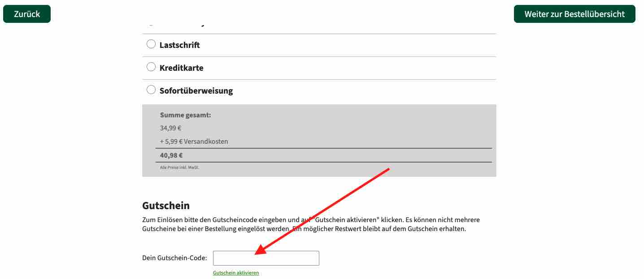Continue with Weiter zur Bestellübersicht
This screenshot has width=644, height=279.
[x=574, y=14]
